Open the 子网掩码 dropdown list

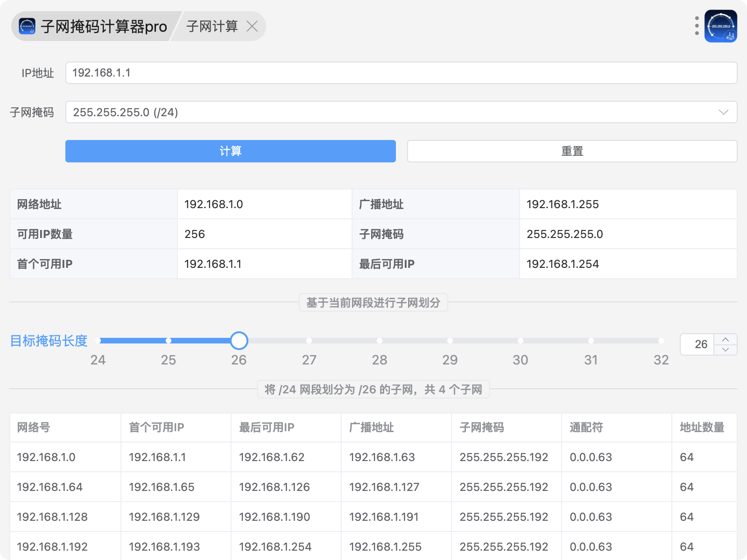[x=401, y=112]
